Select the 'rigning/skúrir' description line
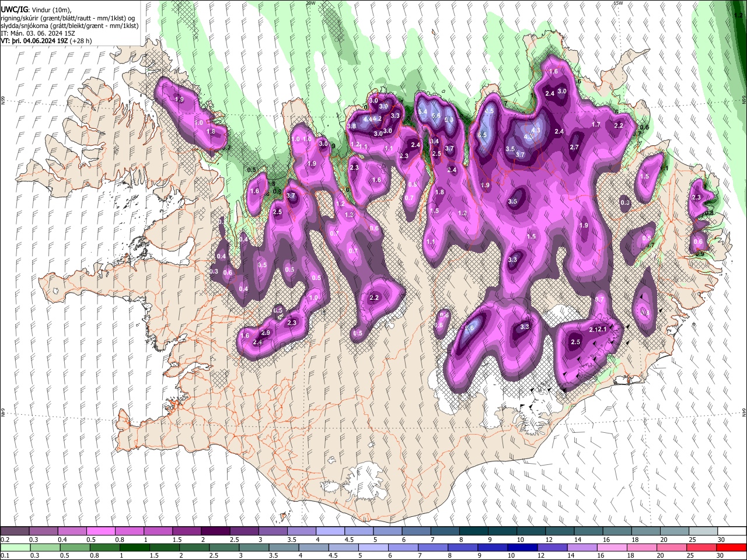The height and width of the screenshot is (560, 747). point(68,18)
